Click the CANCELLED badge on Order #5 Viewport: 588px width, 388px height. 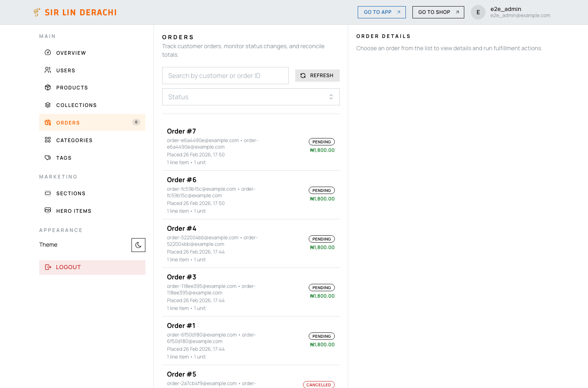click(319, 385)
